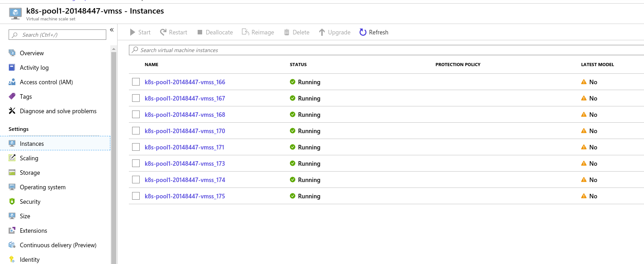Open Continuous delivery (Preview) page
The height and width of the screenshot is (264, 644).
[x=59, y=245]
